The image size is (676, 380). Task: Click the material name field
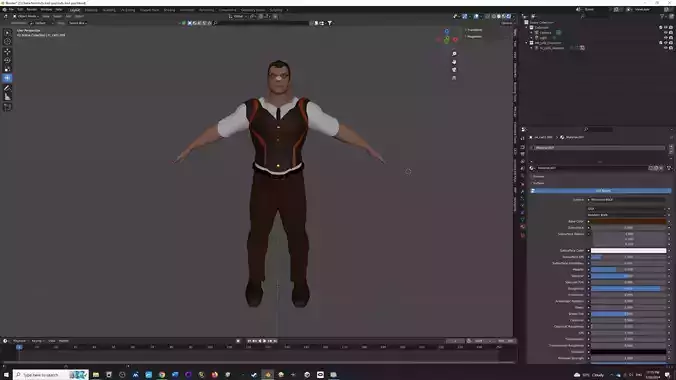(x=593, y=168)
